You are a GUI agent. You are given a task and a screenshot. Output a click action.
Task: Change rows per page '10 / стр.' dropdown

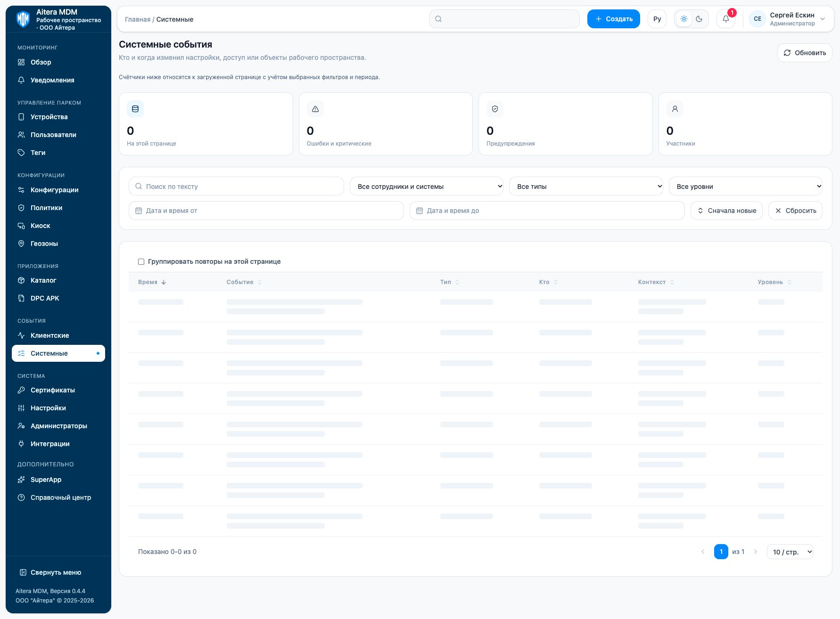pyautogui.click(x=790, y=552)
